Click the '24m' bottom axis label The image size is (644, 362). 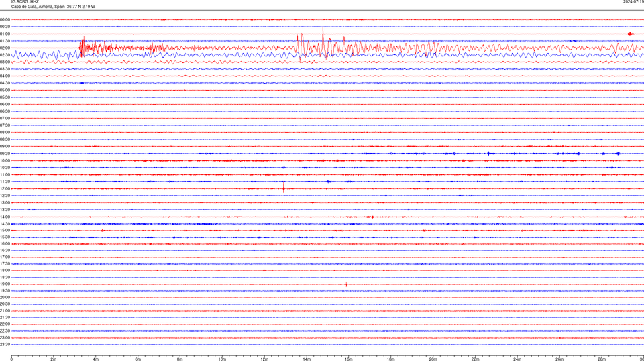coord(517,359)
